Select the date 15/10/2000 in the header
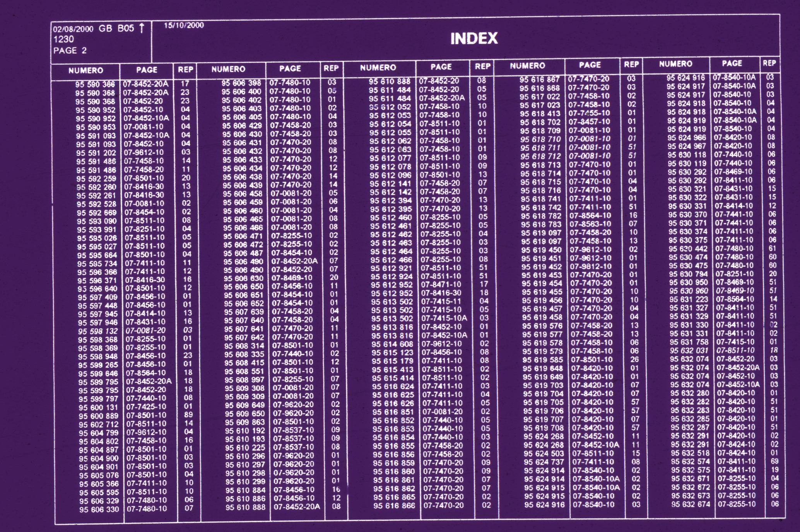 pyautogui.click(x=184, y=26)
